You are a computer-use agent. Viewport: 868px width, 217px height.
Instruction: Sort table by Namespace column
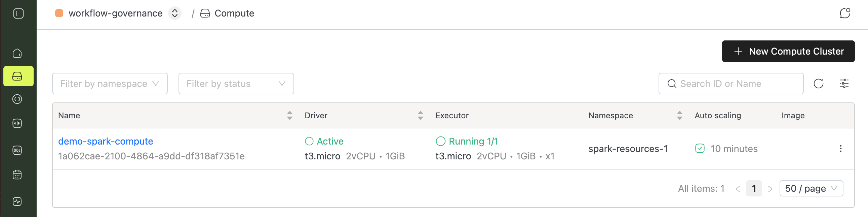coord(679,116)
